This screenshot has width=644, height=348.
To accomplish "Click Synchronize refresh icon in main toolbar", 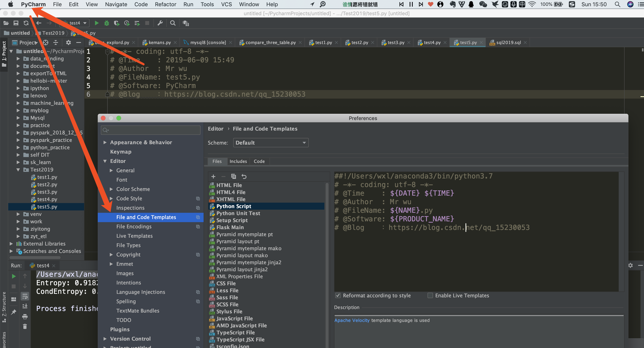I will [x=26, y=23].
